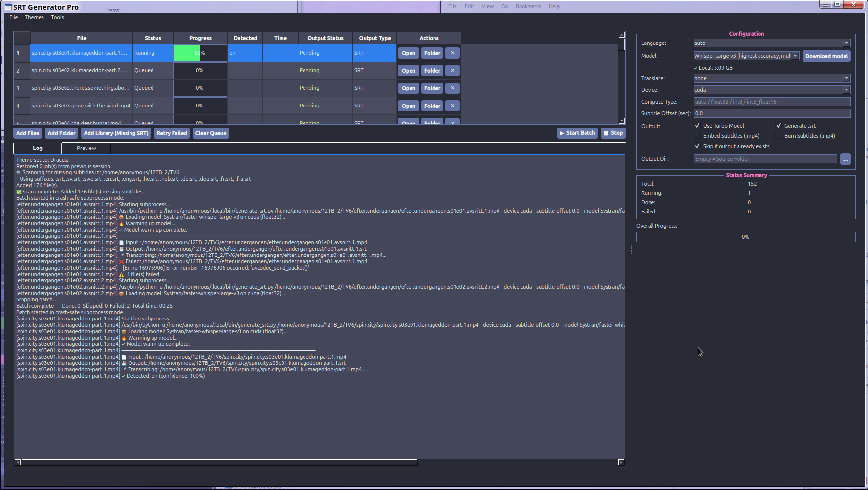Click the log horizontal scroll-left arrow
Screen dimensions: 868x490
pos(18,462)
